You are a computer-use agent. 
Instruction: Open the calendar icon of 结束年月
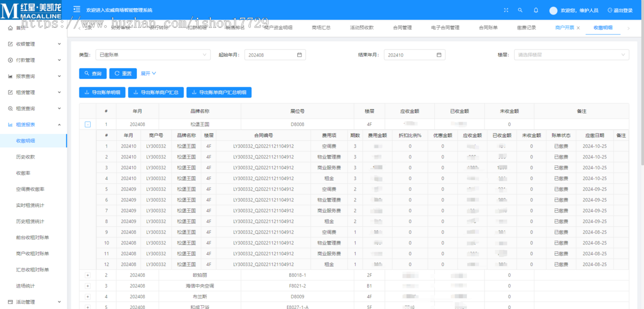click(439, 55)
